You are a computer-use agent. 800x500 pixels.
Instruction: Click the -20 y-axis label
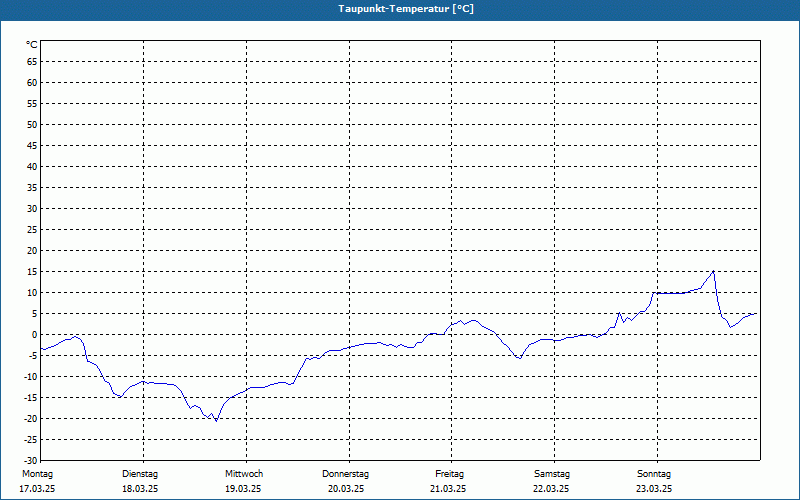click(31, 419)
